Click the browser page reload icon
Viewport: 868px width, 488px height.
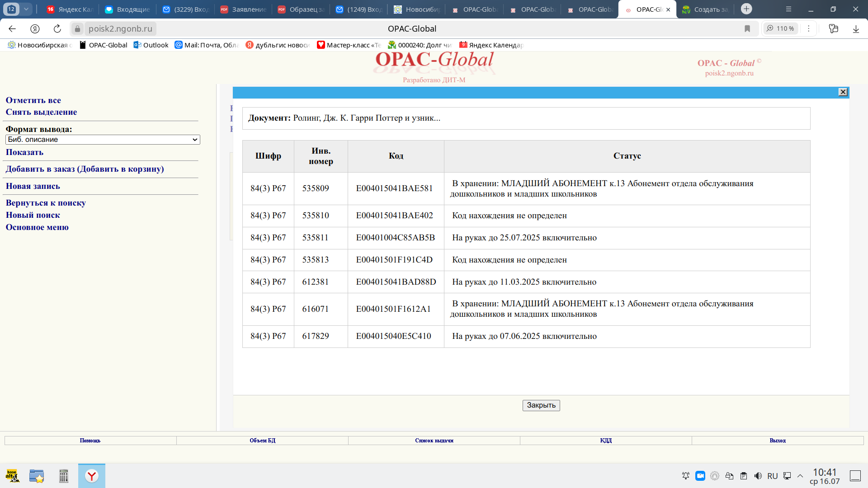[57, 28]
